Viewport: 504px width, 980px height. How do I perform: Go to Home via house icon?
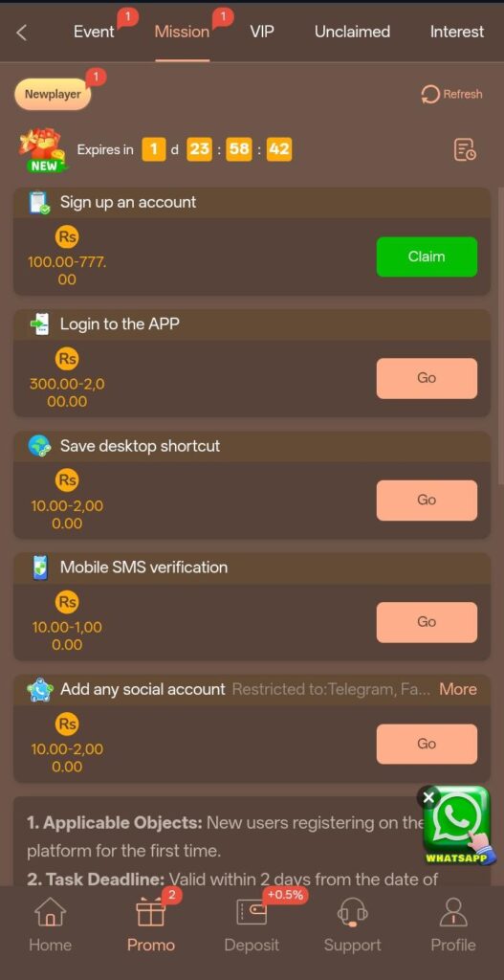pos(50,912)
